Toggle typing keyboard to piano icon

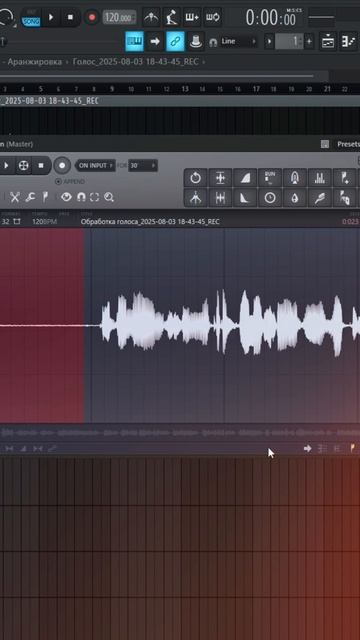coord(134,41)
